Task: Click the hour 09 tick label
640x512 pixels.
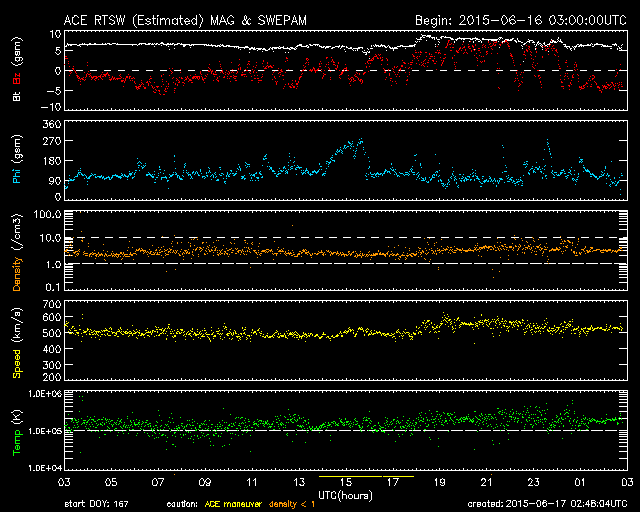Action: (x=205, y=482)
